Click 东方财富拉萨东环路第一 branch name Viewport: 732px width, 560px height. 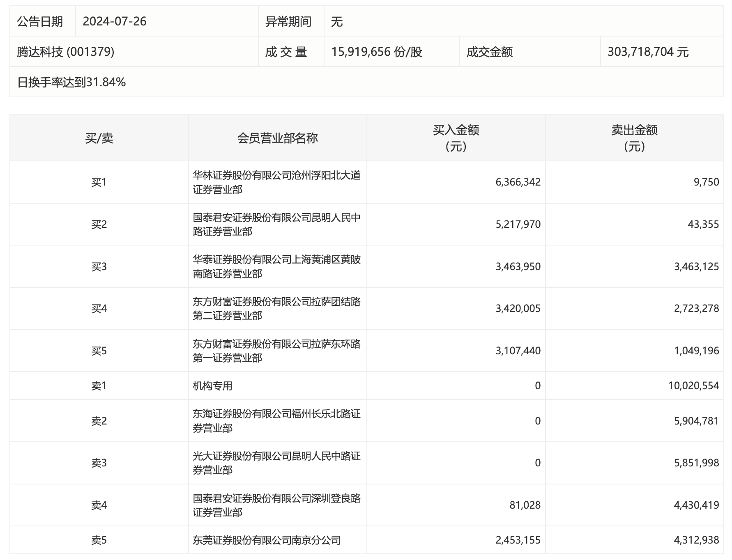277,351
